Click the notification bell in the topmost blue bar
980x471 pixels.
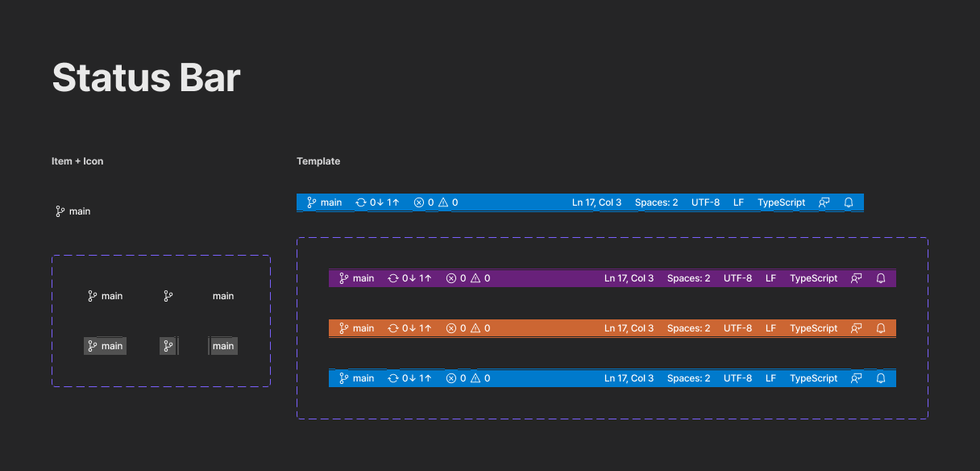coord(849,202)
